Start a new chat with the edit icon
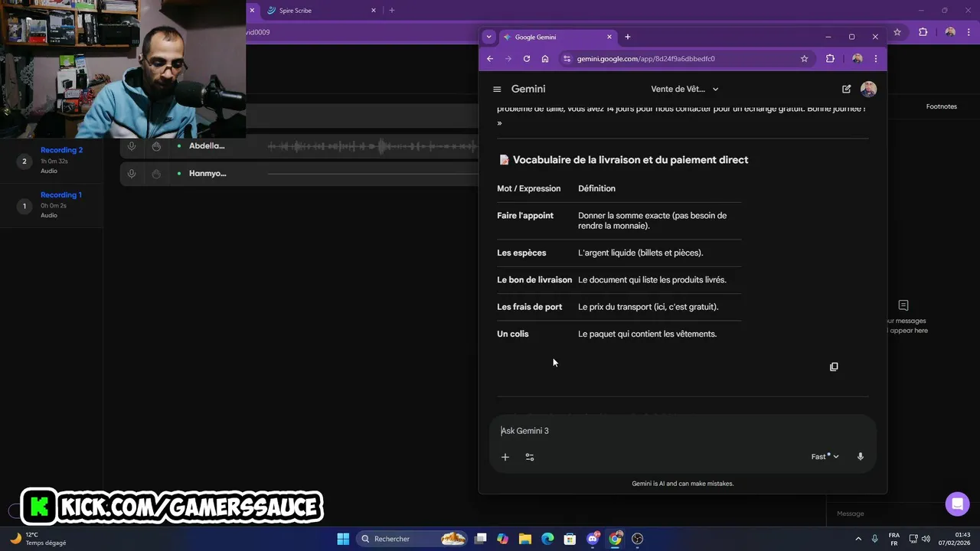This screenshot has width=980, height=551. coord(846,90)
